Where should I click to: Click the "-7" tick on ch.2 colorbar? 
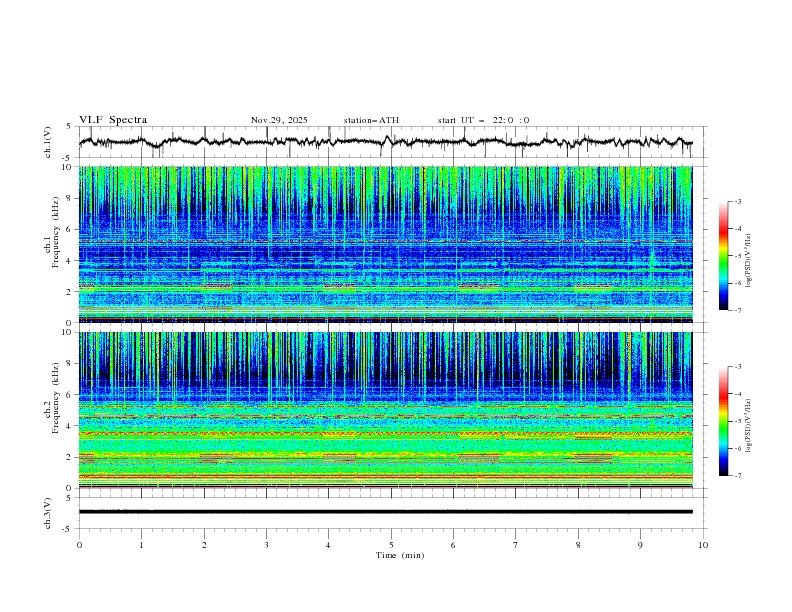(737, 476)
